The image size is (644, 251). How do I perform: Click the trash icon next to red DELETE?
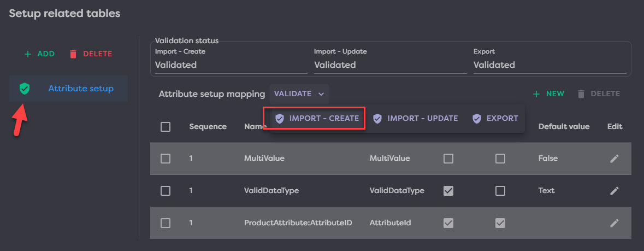[73, 54]
